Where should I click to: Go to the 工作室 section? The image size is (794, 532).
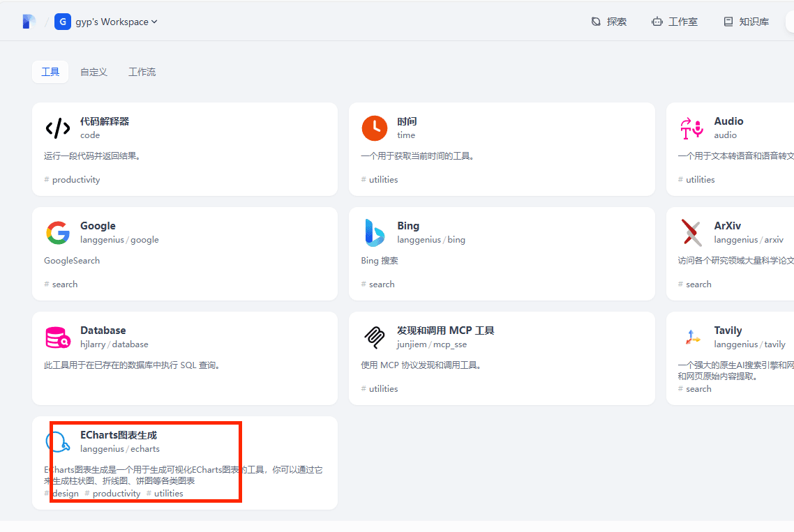[675, 22]
